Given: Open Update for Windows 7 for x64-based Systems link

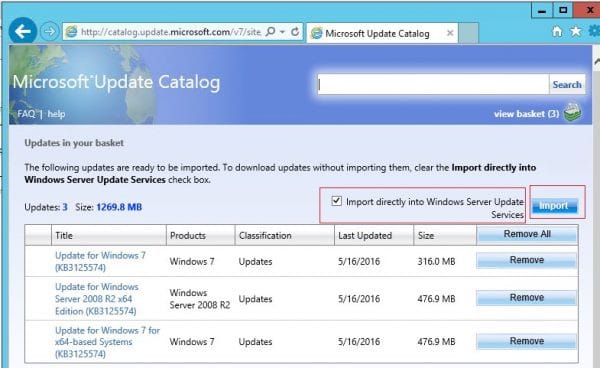Looking at the screenshot, I should pos(108,342).
